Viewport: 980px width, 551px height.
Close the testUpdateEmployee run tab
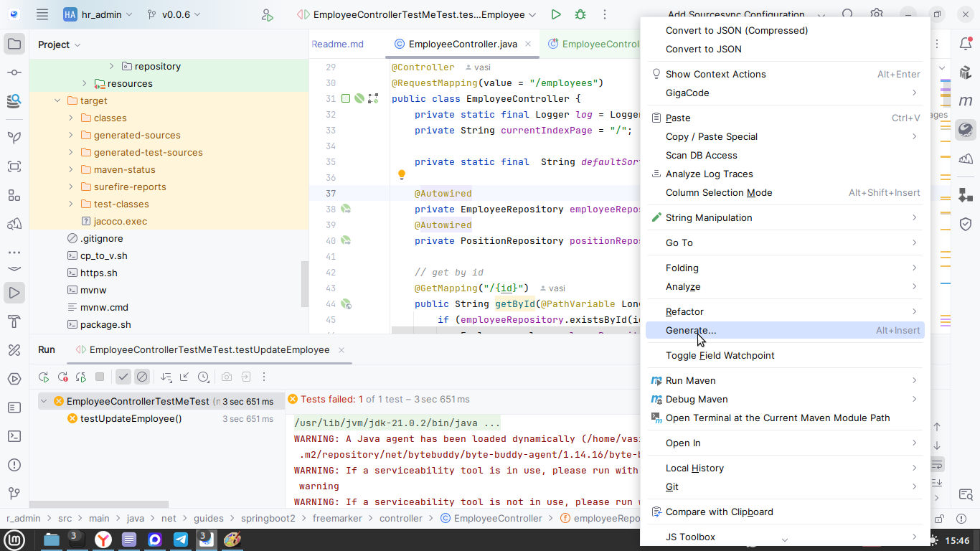[341, 350]
